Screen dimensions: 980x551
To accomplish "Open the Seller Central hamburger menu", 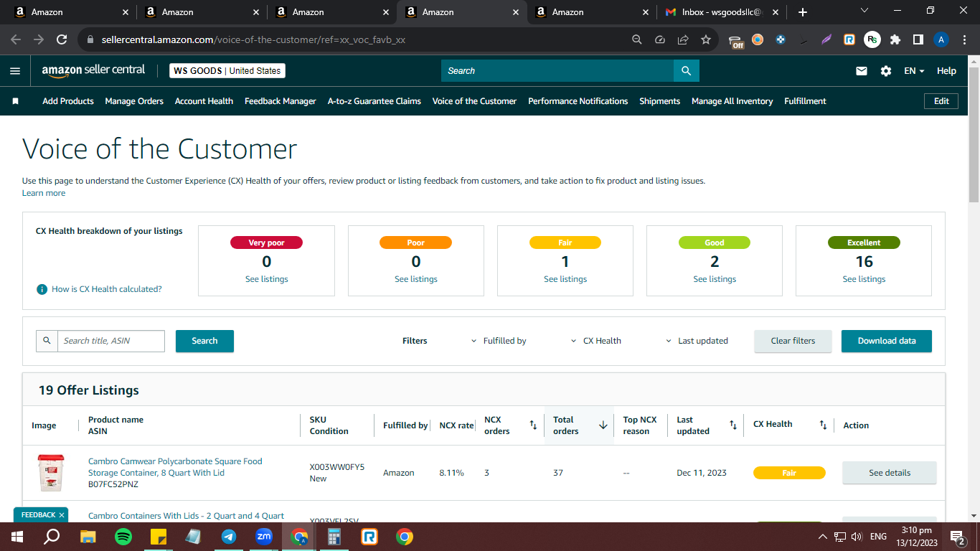I will 15,71.
